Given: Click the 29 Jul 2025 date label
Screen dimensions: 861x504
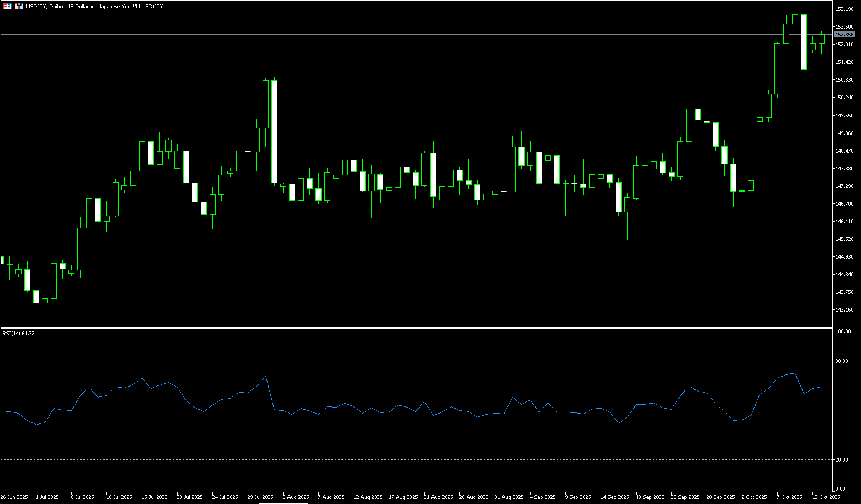Looking at the screenshot, I should pyautogui.click(x=261, y=497).
